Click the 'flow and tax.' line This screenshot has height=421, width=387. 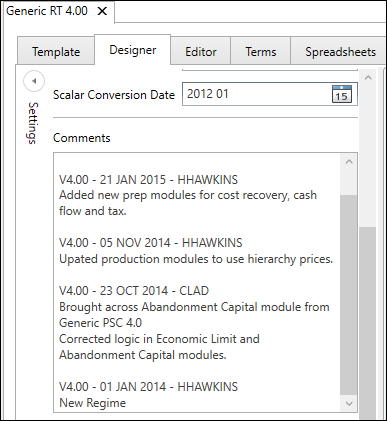[x=93, y=211]
